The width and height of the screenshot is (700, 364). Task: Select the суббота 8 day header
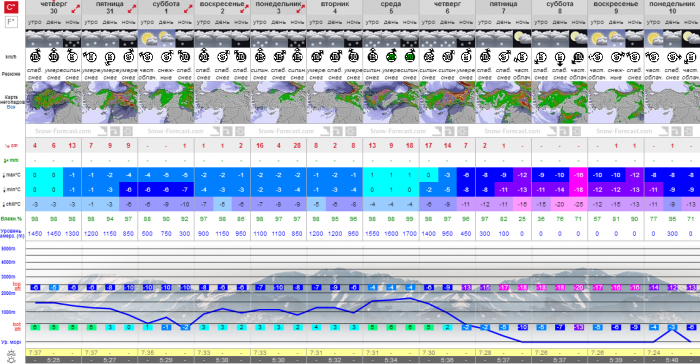pos(559,8)
